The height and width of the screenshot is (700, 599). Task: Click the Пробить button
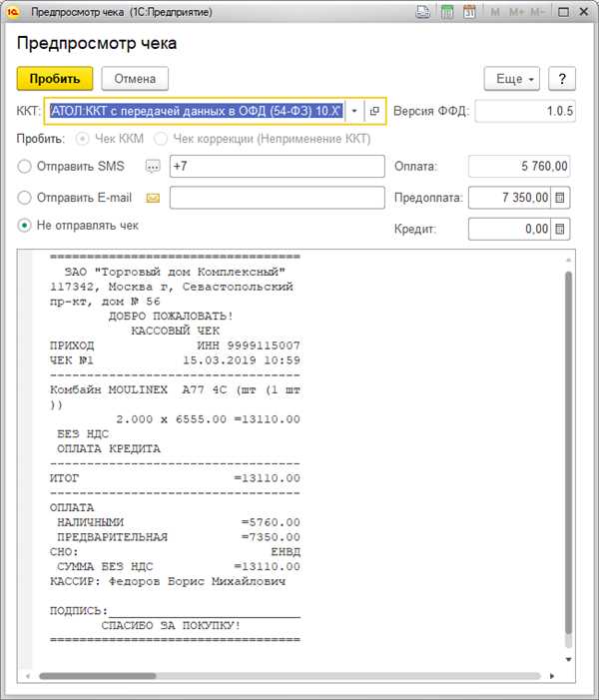point(55,79)
